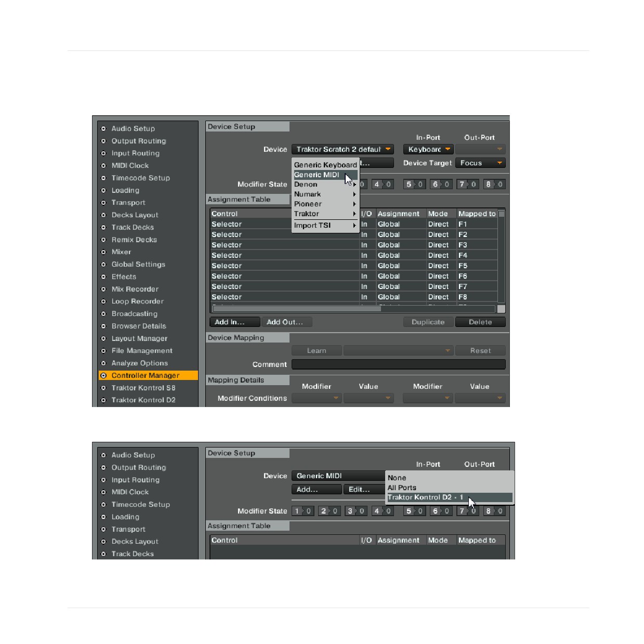Open the Keyboard In-Port dropdown
The image size is (644, 644).
tap(428, 149)
